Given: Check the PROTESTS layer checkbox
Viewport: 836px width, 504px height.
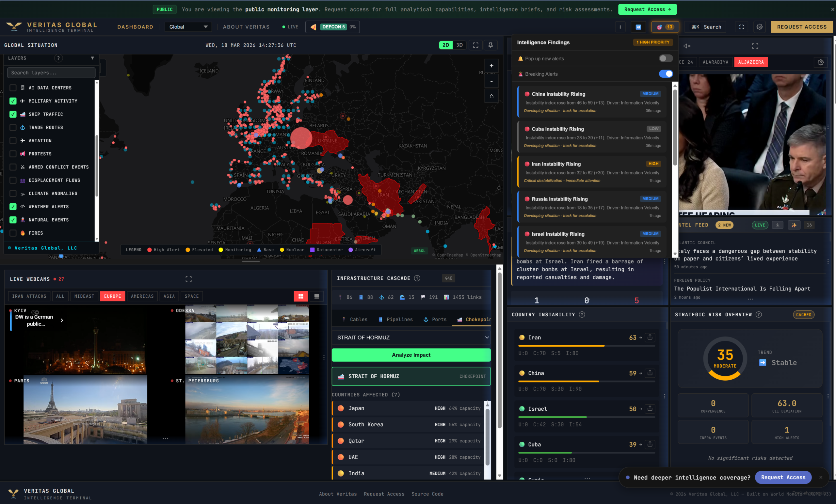Looking at the screenshot, I should [x=13, y=154].
